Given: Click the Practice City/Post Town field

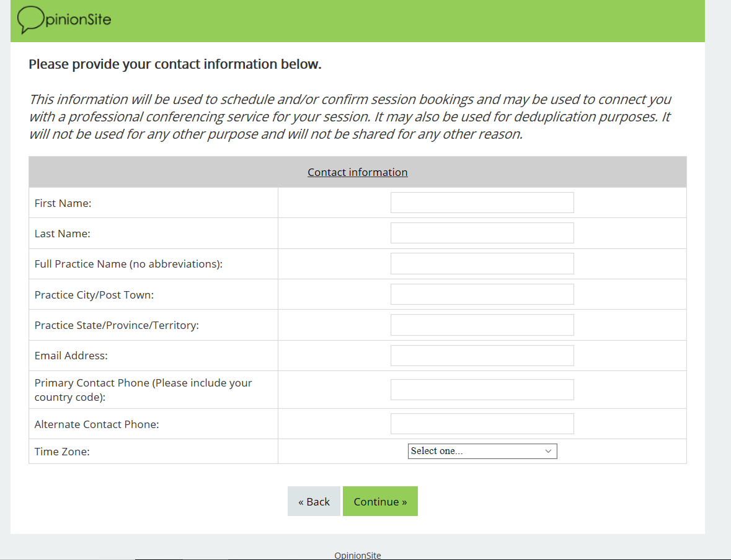Looking at the screenshot, I should [x=482, y=294].
